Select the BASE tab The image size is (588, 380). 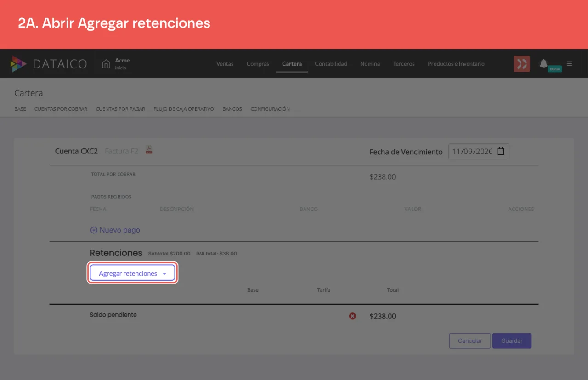[20, 109]
